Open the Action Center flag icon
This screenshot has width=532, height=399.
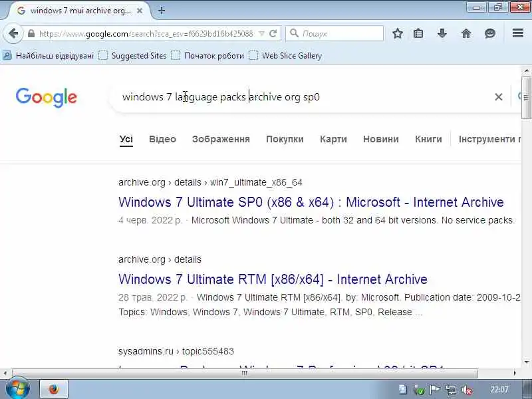(435, 390)
